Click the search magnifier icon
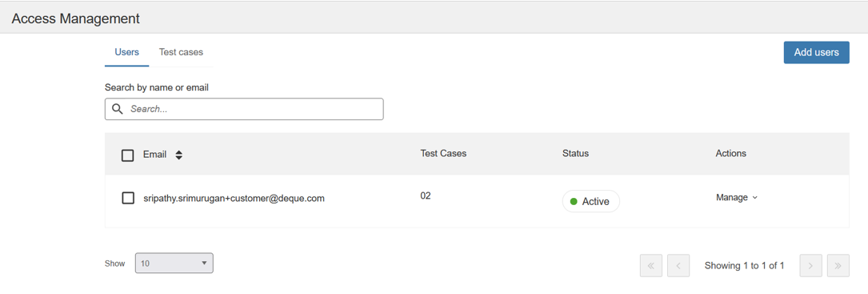The width and height of the screenshot is (868, 294). coord(117,109)
